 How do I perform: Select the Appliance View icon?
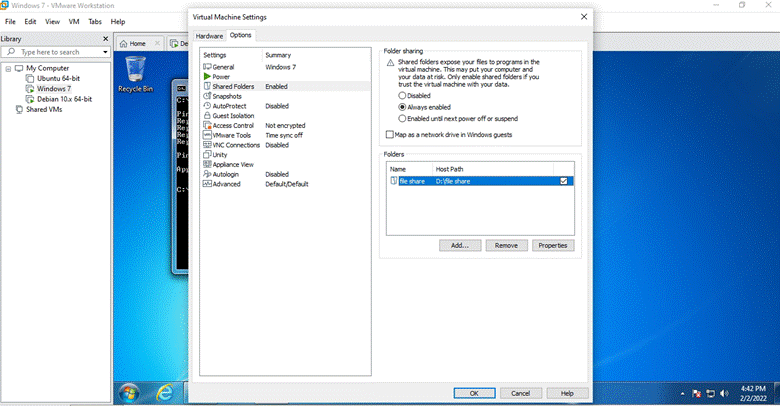(x=207, y=164)
